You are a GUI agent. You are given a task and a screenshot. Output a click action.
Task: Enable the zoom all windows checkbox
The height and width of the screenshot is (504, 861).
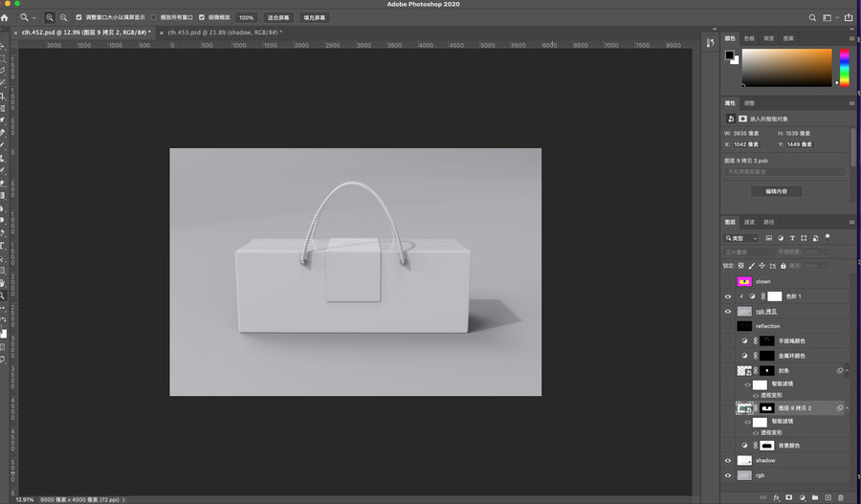(x=154, y=17)
